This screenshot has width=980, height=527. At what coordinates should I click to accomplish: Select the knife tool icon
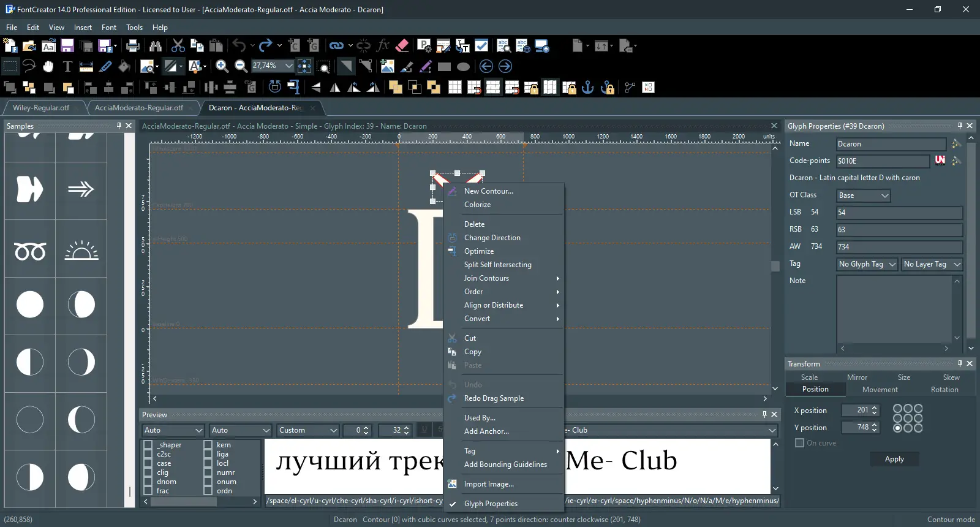click(x=105, y=66)
